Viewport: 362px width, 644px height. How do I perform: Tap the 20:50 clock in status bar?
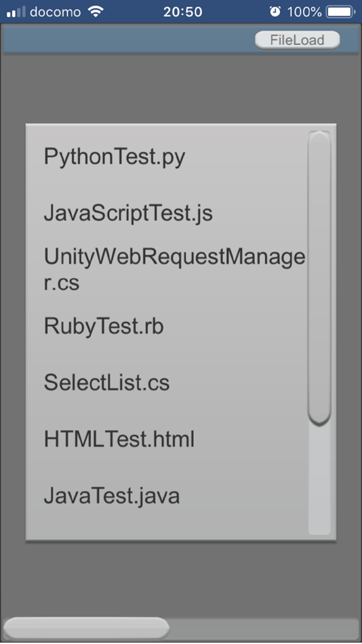[183, 12]
